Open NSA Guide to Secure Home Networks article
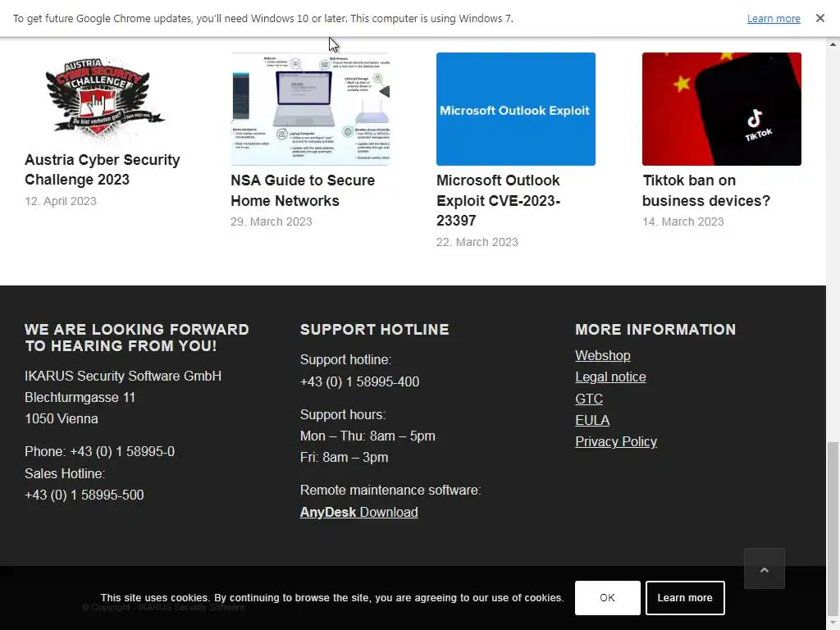840x630 pixels. pyautogui.click(x=303, y=190)
